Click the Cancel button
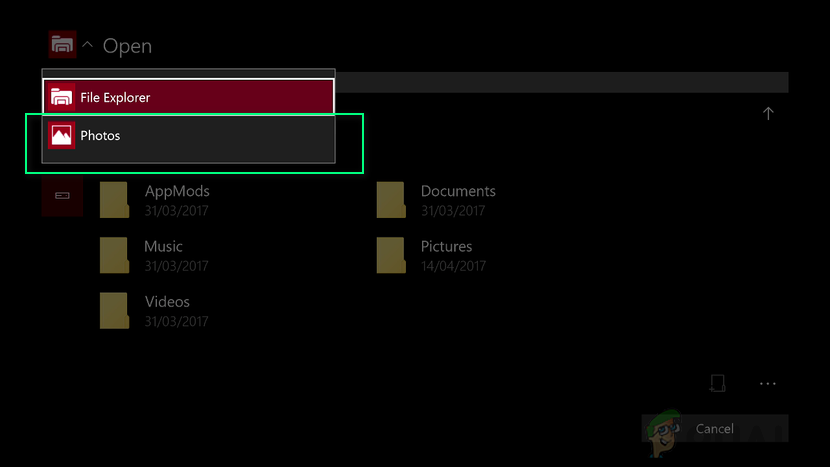 click(715, 428)
